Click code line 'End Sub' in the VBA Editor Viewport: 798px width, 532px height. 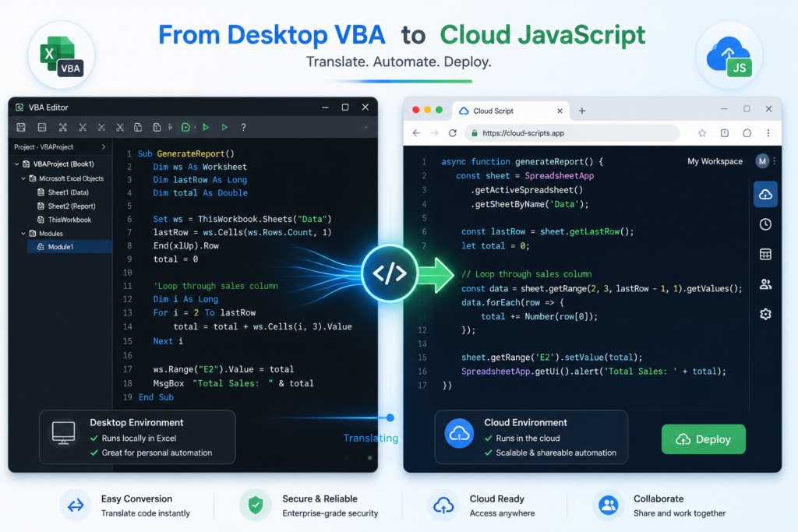point(156,397)
